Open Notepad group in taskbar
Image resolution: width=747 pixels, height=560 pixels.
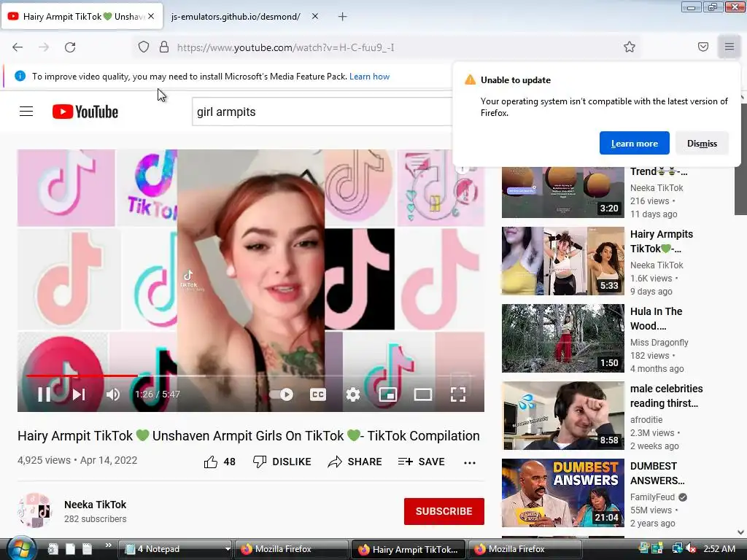(x=174, y=549)
